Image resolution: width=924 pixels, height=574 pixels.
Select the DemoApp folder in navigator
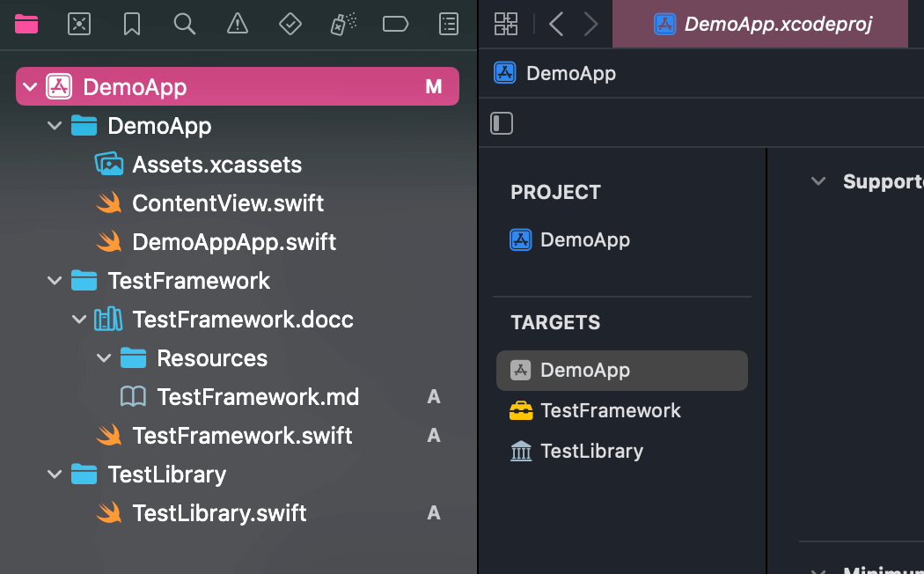(x=159, y=126)
